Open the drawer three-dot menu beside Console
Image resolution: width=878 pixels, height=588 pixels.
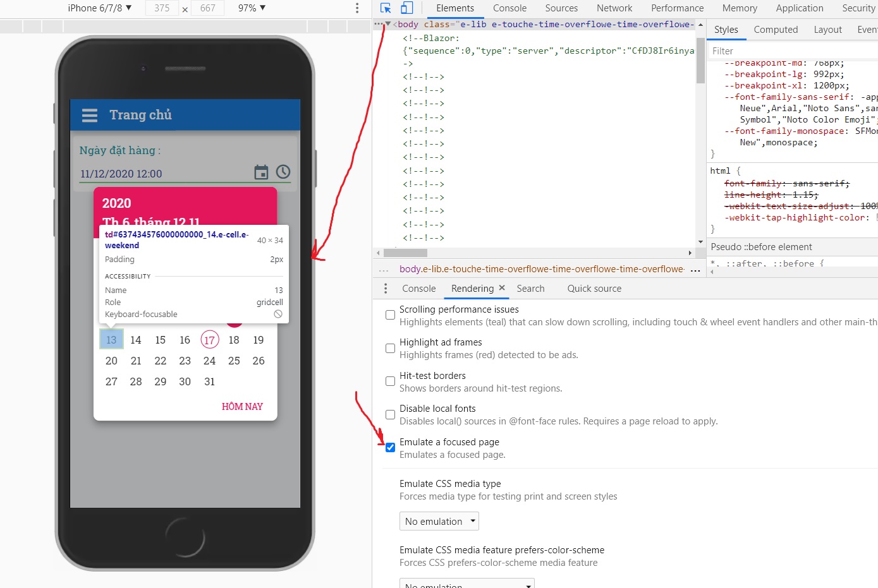pos(386,289)
